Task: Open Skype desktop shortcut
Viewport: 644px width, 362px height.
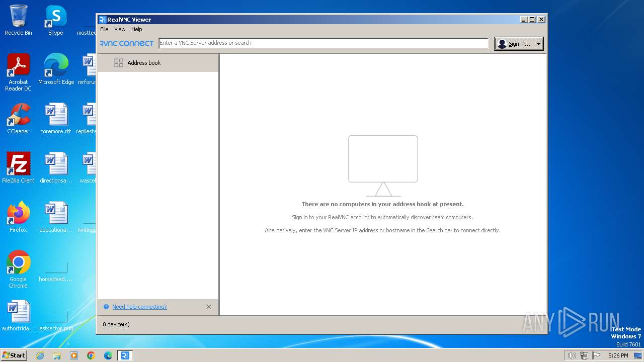Action: pos(56,20)
